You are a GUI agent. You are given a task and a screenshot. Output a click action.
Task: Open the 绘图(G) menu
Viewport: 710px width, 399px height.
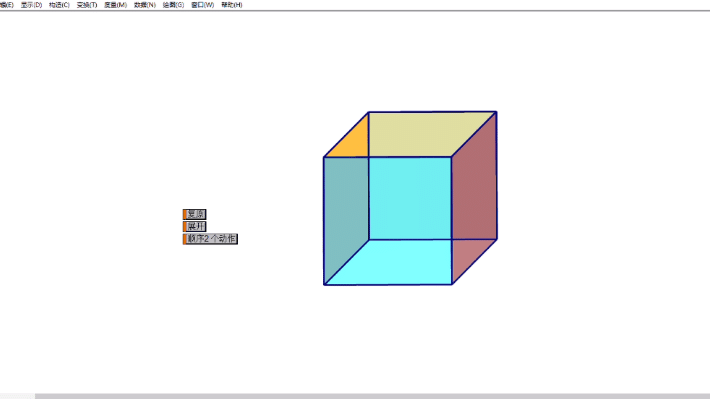click(173, 5)
